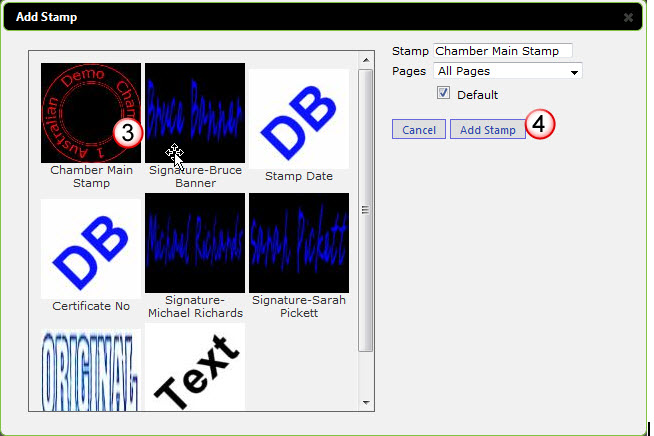Choose the Signature-Bruce Banner stamp image

(194, 112)
